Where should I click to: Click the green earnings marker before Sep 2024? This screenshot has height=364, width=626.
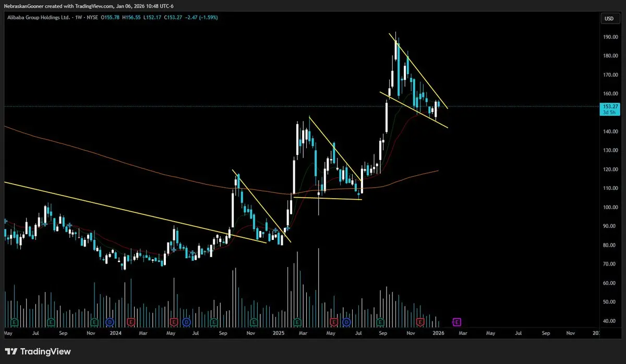tap(214, 322)
